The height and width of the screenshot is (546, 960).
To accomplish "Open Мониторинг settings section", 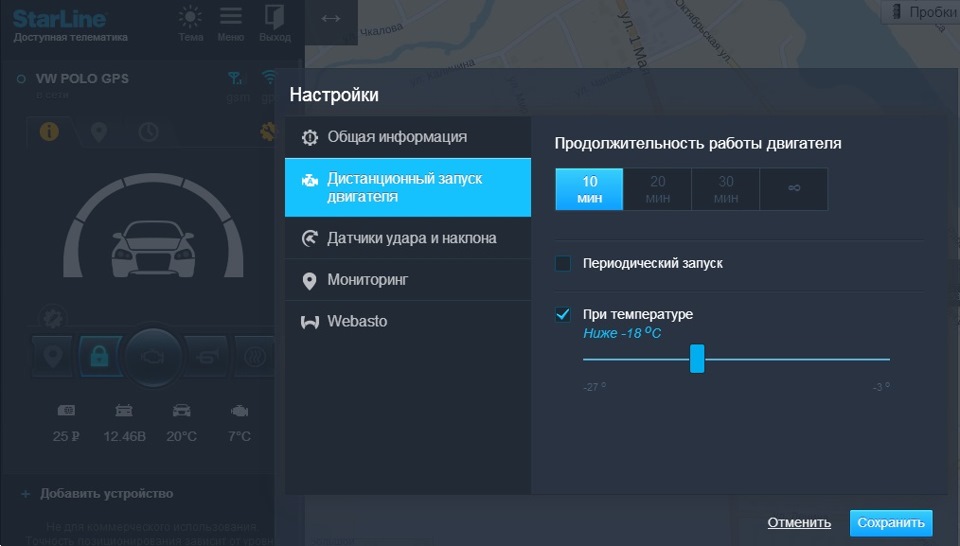I will click(x=408, y=280).
